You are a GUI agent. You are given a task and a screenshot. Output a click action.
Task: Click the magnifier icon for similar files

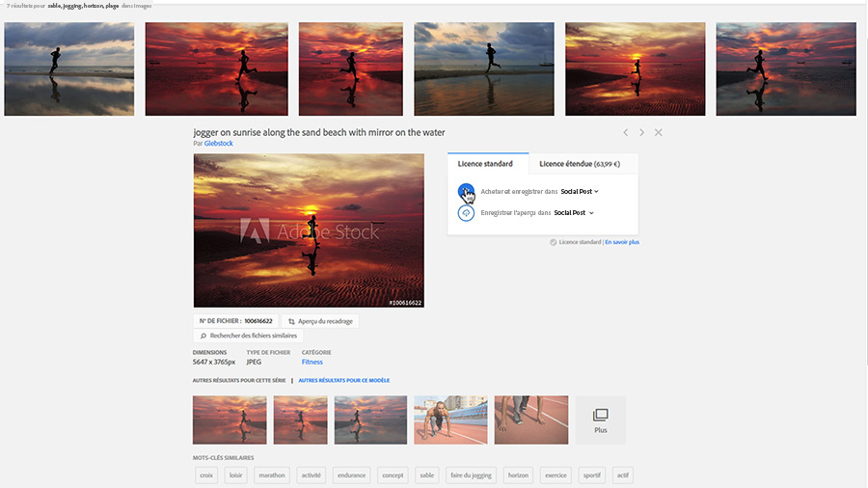click(203, 336)
